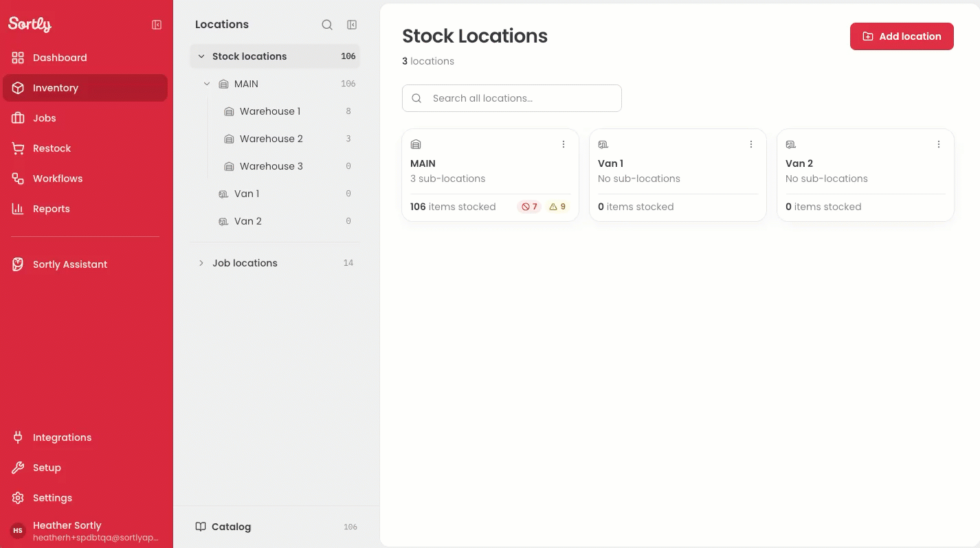This screenshot has height=548, width=980.
Task: Open the Van 1 location card
Action: click(x=678, y=175)
